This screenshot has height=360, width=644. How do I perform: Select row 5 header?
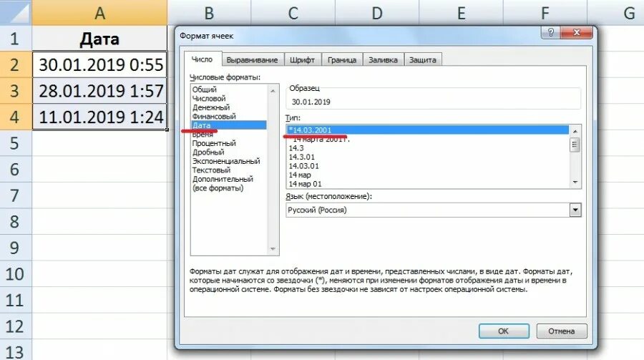tap(16, 143)
